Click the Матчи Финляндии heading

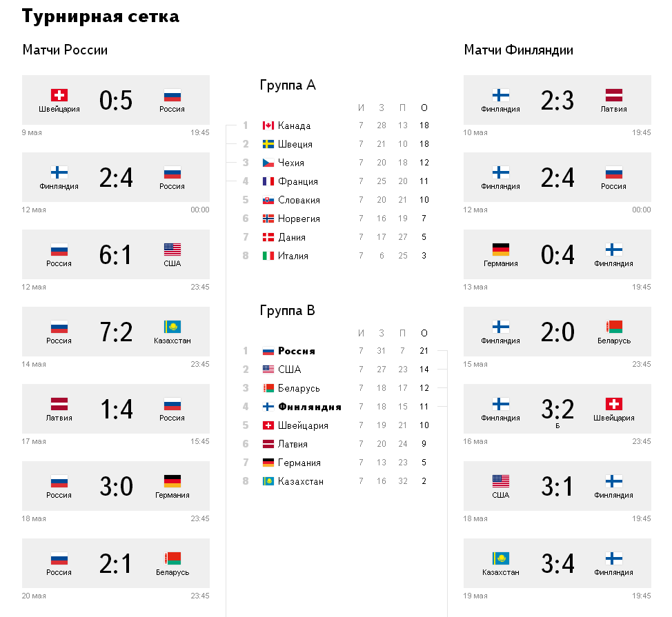click(518, 50)
